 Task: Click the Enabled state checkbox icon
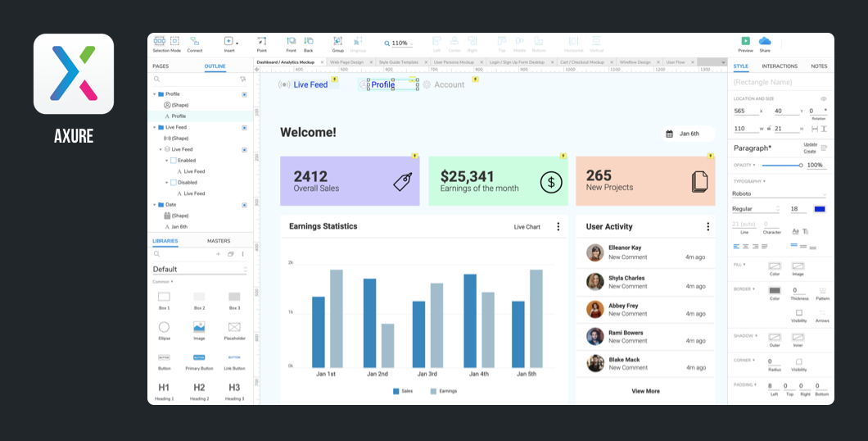coord(174,160)
